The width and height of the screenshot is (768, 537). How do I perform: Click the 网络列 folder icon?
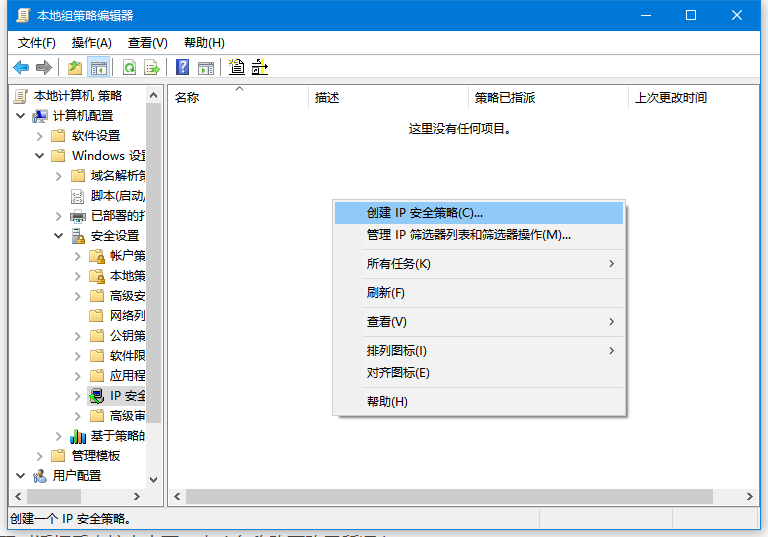coord(97,316)
